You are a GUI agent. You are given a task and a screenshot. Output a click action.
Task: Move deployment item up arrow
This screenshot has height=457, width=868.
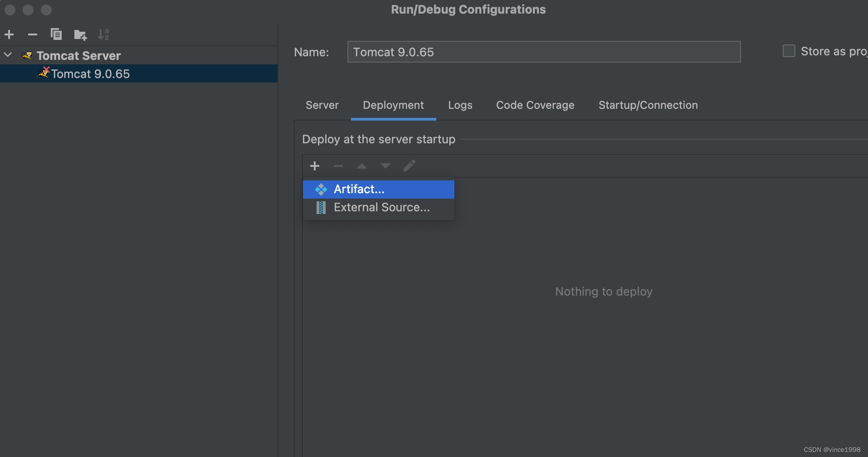pyautogui.click(x=362, y=166)
